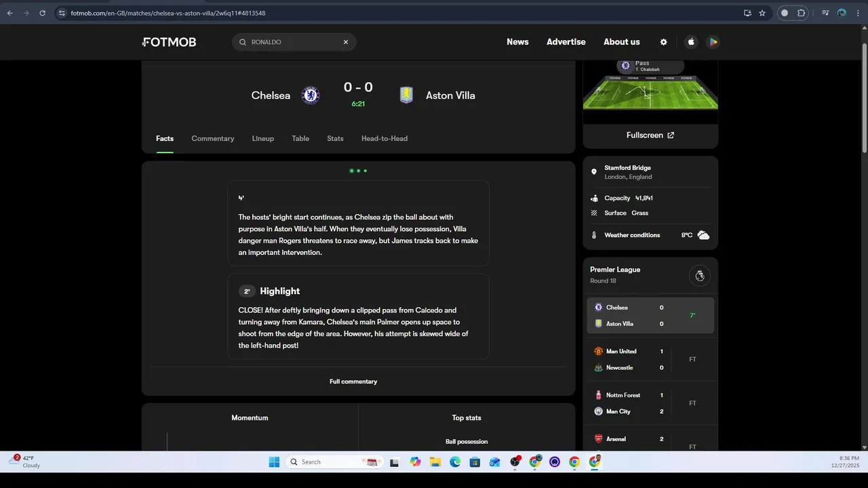Viewport: 868px width, 488px height.
Task: Open Fullscreen match view
Action: 650,135
